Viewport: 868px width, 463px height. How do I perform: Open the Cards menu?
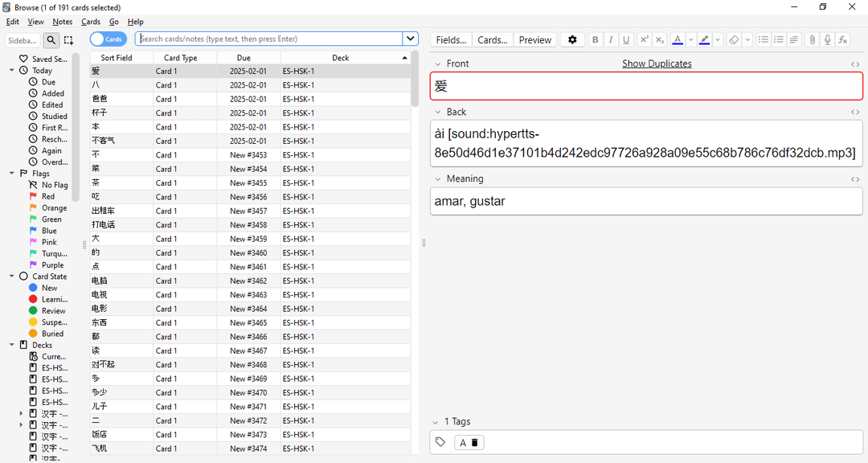click(x=90, y=22)
